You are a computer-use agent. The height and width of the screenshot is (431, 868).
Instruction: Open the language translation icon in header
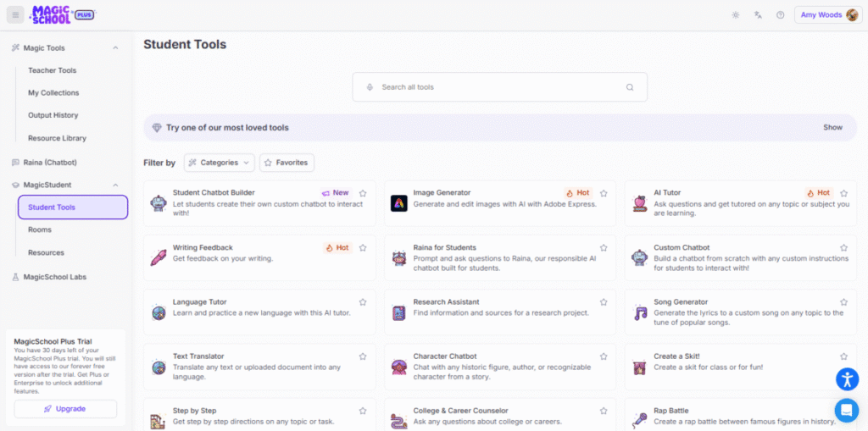coord(758,15)
